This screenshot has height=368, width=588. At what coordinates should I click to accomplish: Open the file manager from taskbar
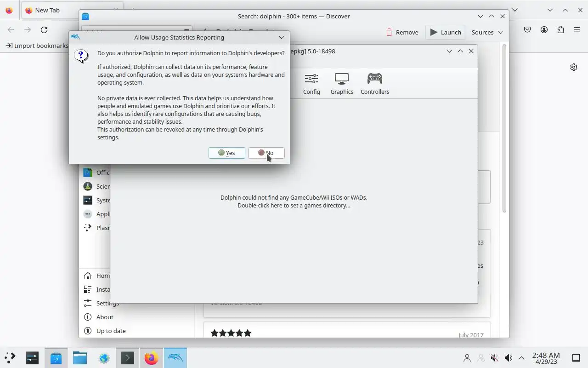click(80, 357)
